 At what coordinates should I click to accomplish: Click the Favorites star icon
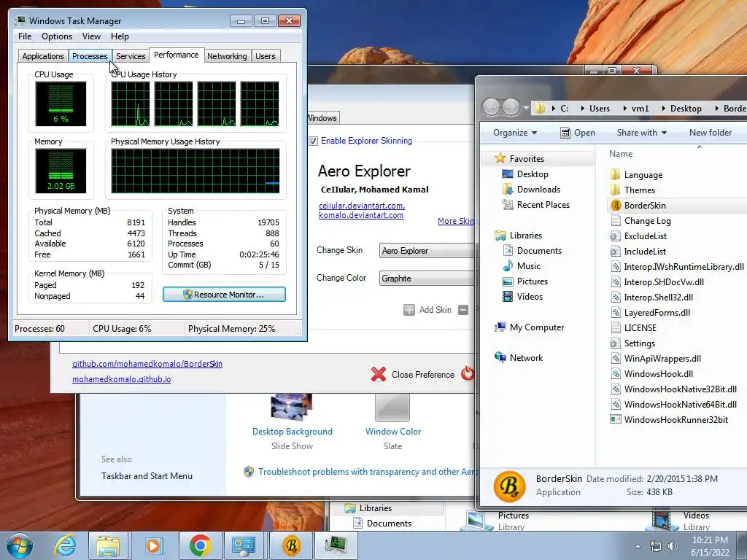500,158
